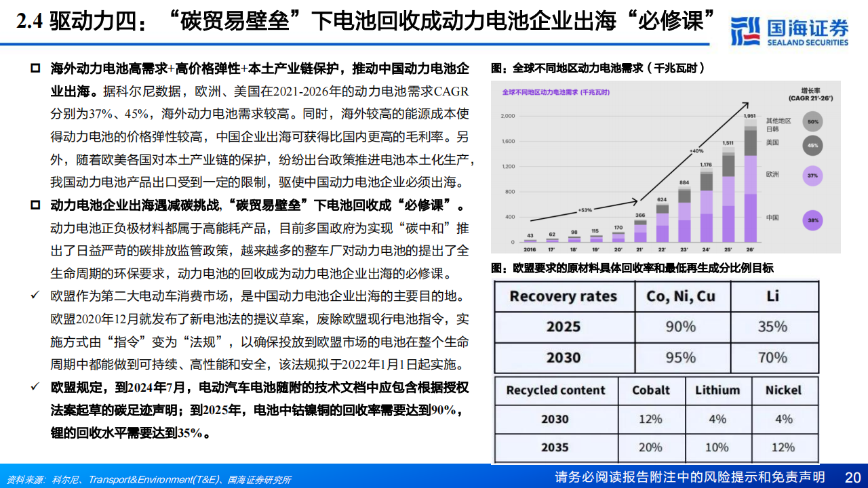Click the 20% Cobalt cell

coord(650,448)
